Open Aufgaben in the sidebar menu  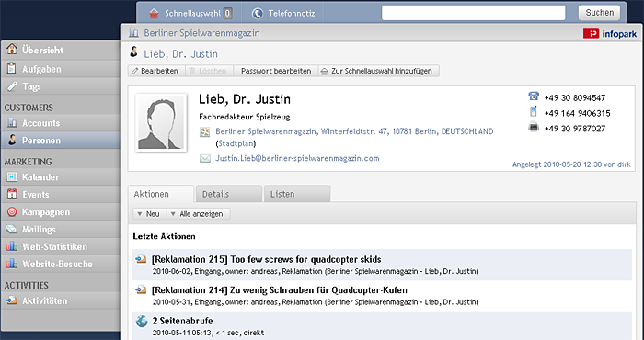point(61,69)
